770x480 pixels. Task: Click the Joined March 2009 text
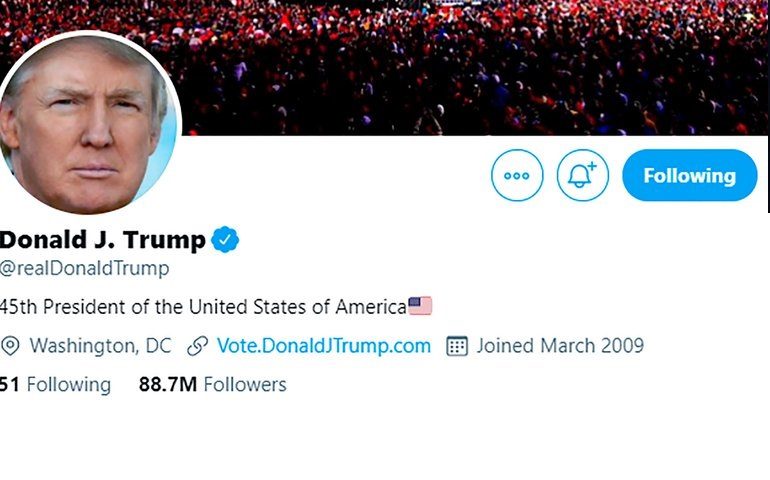pos(560,346)
